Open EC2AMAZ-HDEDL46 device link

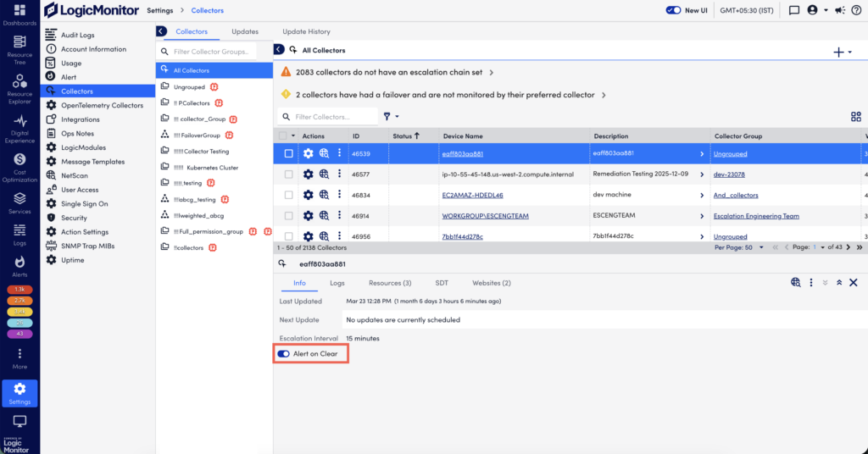(472, 195)
